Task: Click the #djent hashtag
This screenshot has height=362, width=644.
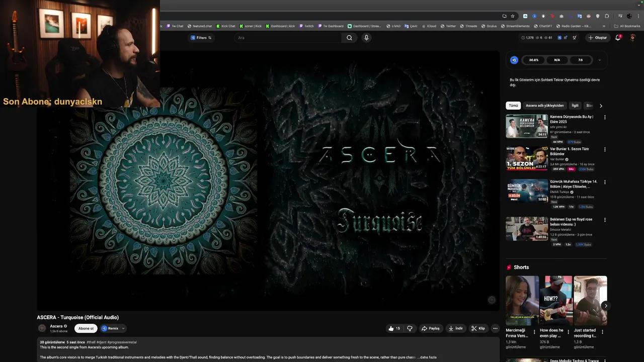Action: (101, 342)
